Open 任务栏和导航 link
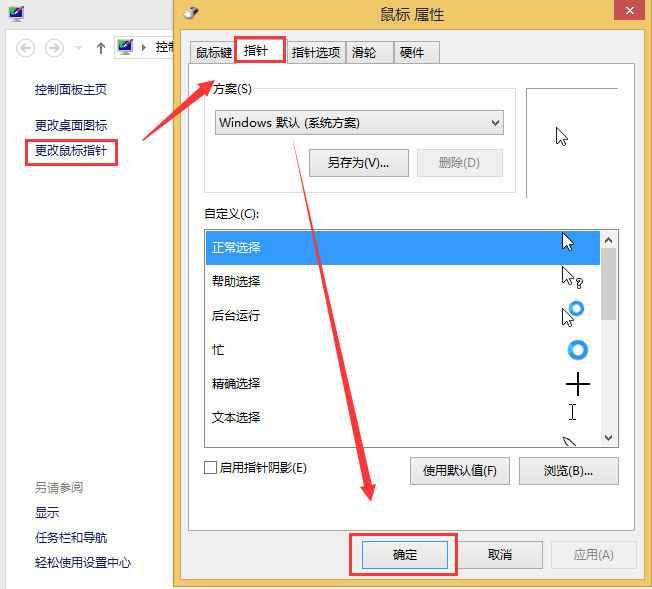This screenshot has height=589, width=652. click(71, 538)
